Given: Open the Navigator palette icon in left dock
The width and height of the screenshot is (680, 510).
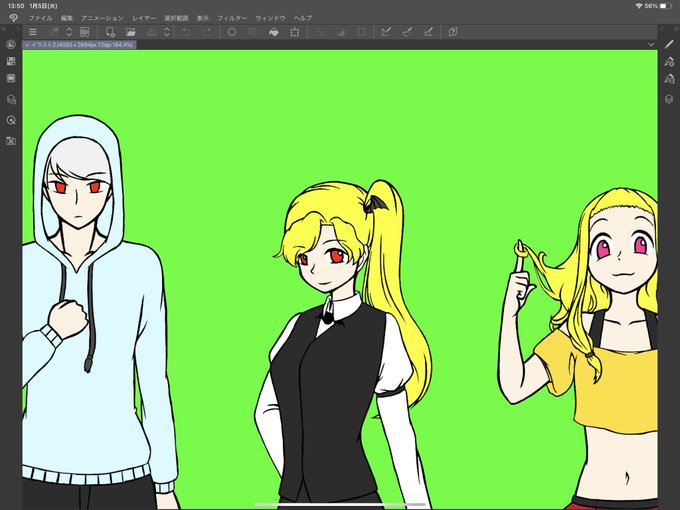Looking at the screenshot, I should (11, 141).
